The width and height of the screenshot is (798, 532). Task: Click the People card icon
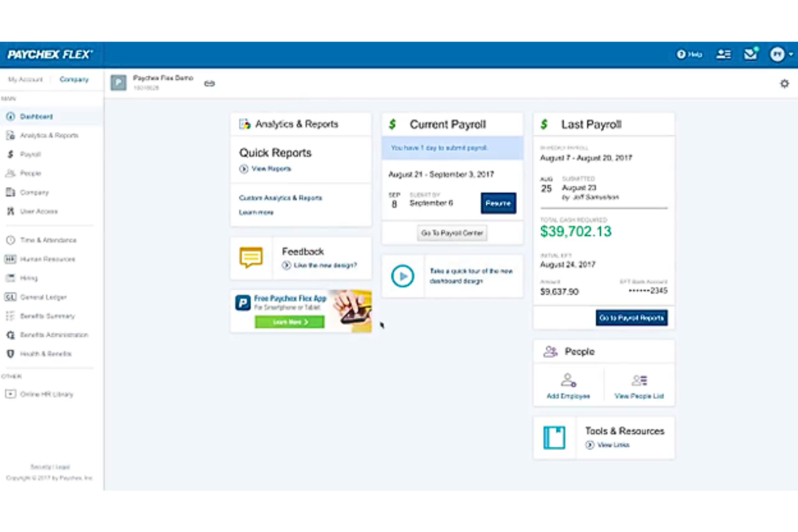click(550, 351)
